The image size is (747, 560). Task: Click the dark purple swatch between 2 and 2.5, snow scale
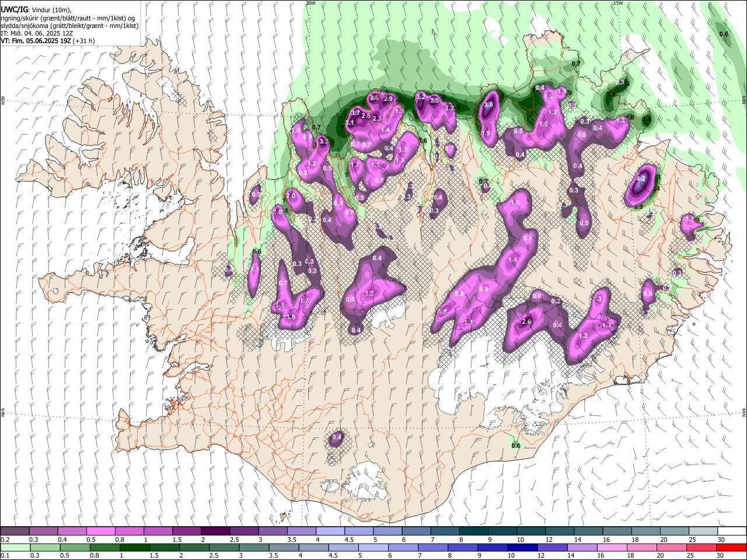point(215,531)
